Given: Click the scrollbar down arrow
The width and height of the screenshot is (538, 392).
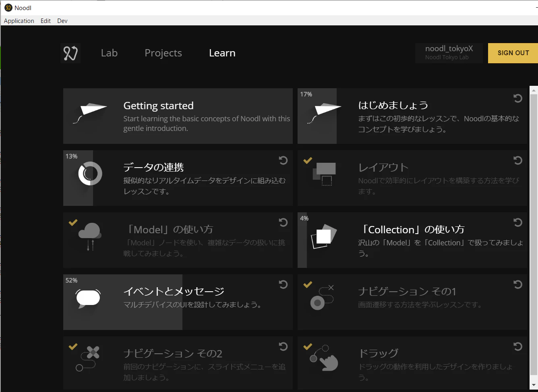Looking at the screenshot, I should 534,385.
